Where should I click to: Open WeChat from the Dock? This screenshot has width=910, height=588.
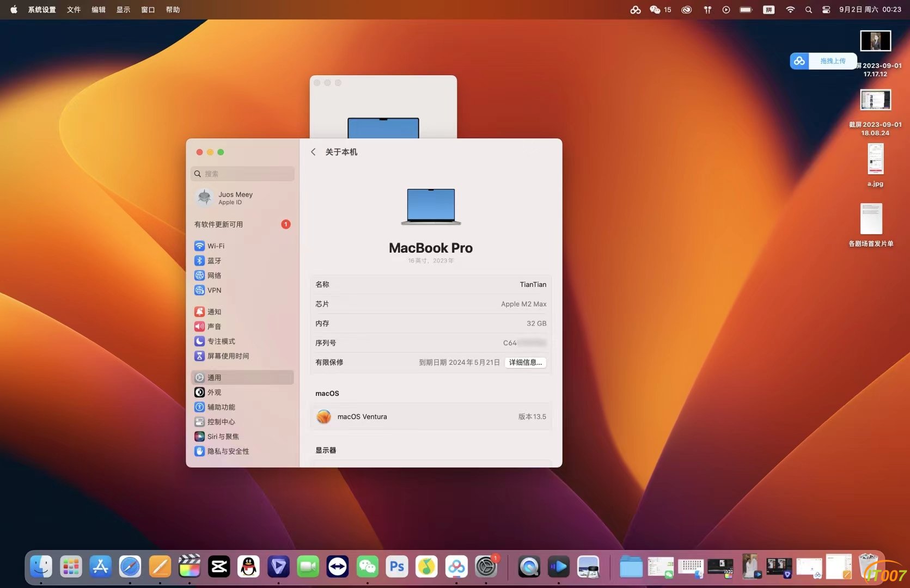(x=368, y=567)
